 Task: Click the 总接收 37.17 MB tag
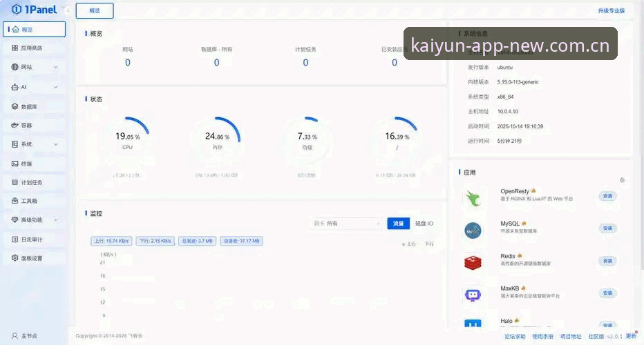point(242,241)
